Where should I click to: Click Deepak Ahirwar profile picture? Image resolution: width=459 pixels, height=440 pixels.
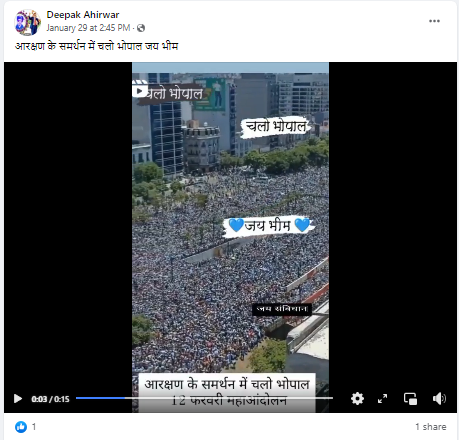coord(28,22)
